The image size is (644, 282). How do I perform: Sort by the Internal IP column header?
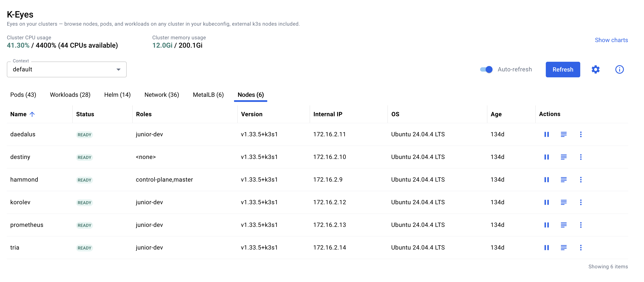click(328, 114)
